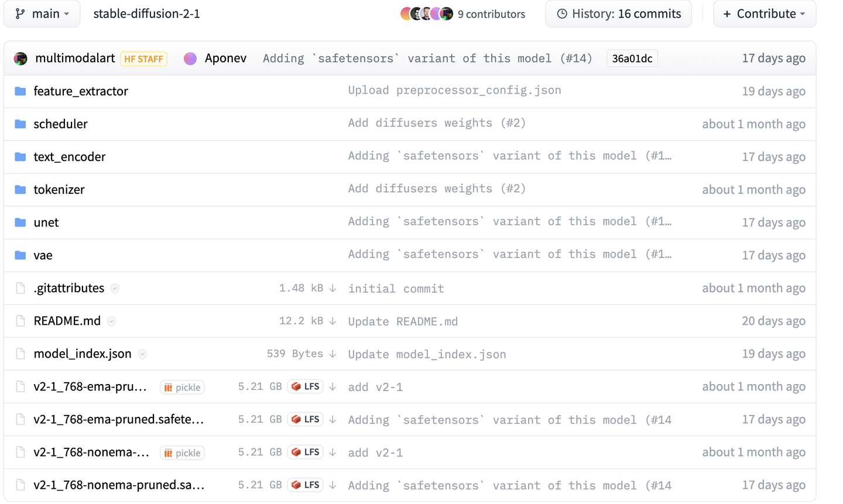Screen dimensions: 843x504
Task: Open the .gitattributes file
Action: [68, 287]
